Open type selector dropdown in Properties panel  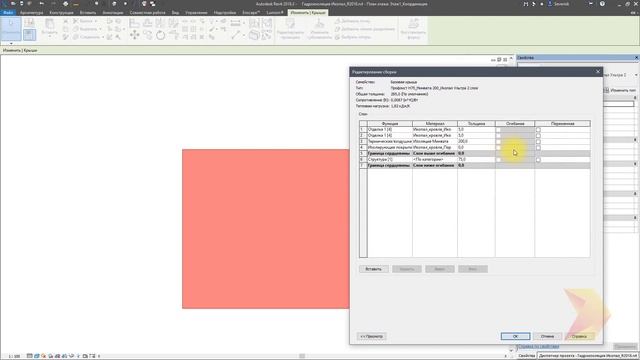click(x=636, y=75)
